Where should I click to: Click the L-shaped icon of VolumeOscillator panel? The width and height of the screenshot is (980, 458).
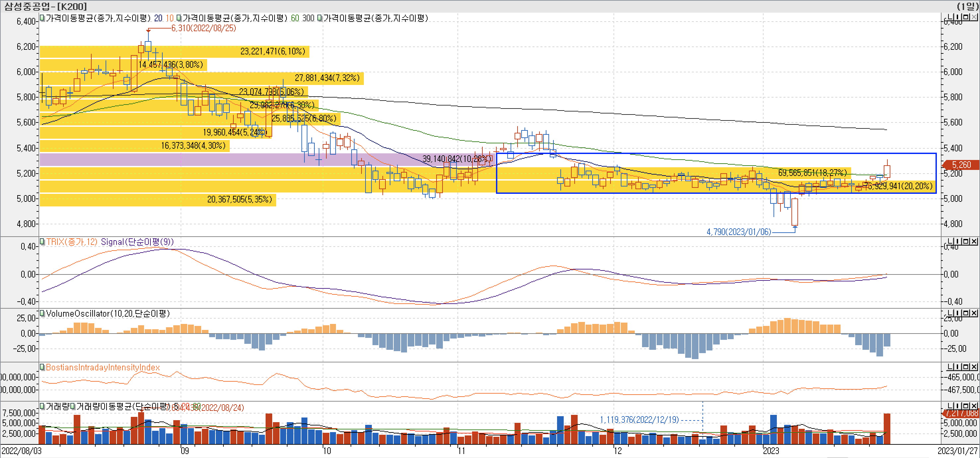[950, 313]
